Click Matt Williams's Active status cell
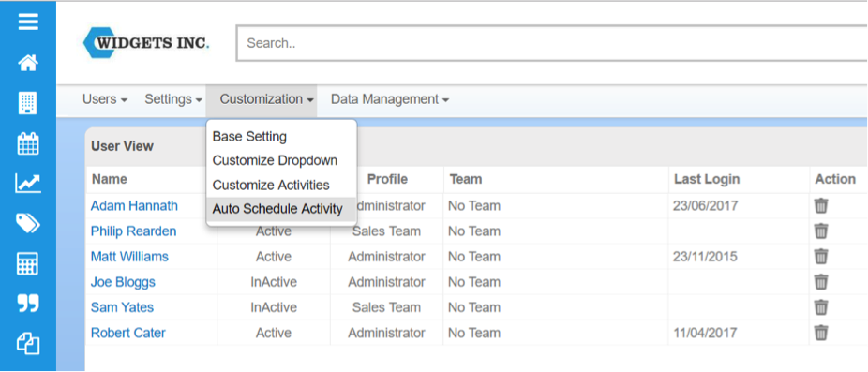The image size is (868, 372). (274, 257)
